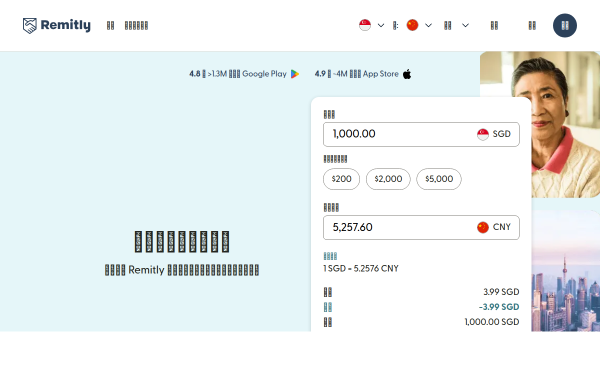Click the CNY currency flag in receive field

pyautogui.click(x=483, y=227)
